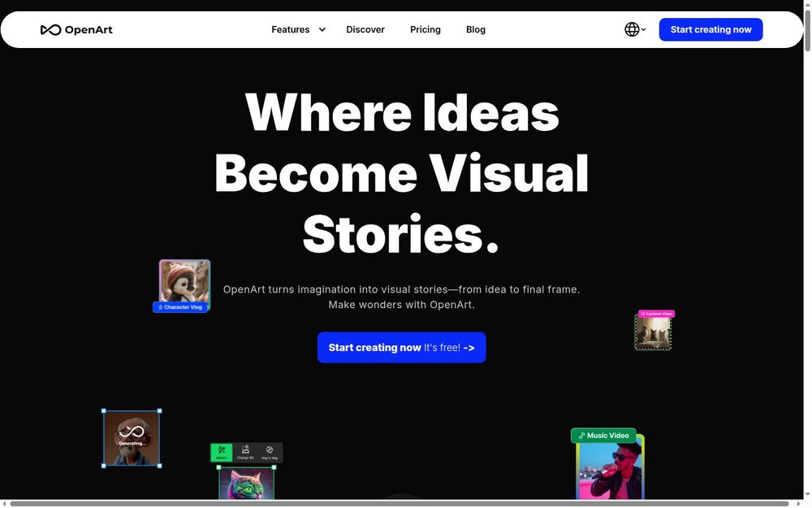
Task: Click the scroll-up arrow on the vertical scrollbar
Action: (x=807, y=3)
